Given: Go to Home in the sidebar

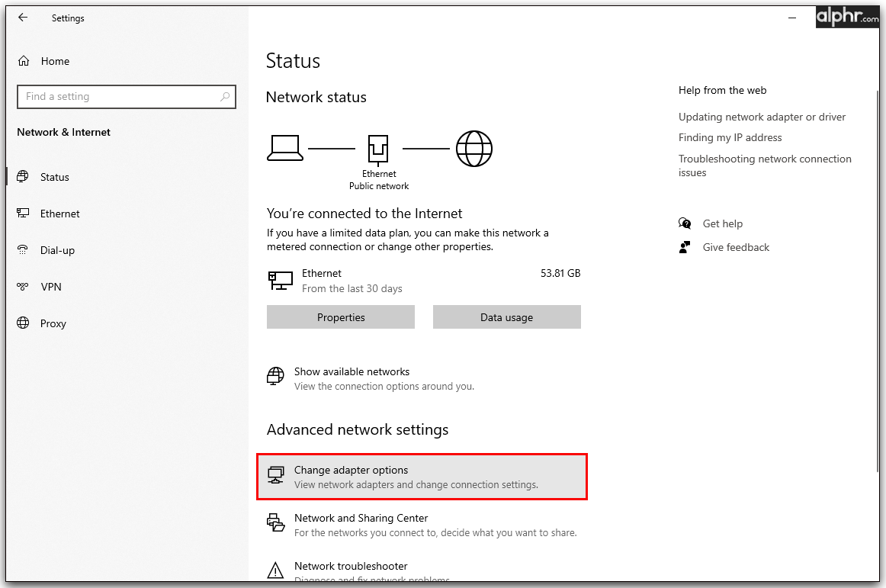Looking at the screenshot, I should [x=55, y=61].
